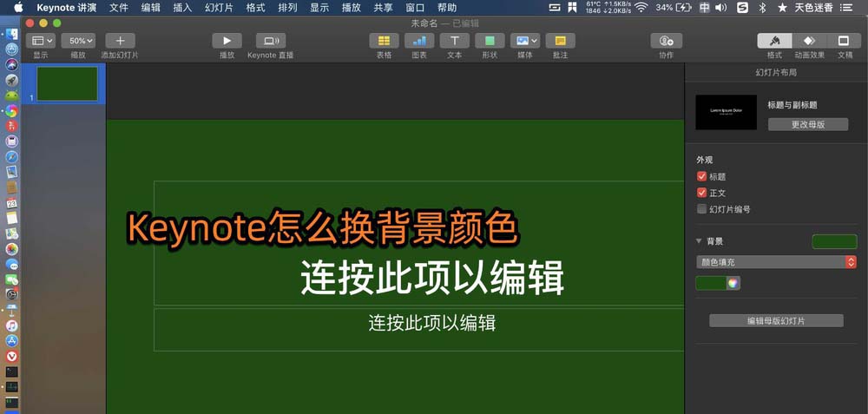868x414 pixels.
Task: Open Vivaldi browser icon in Dock
Action: point(11,356)
